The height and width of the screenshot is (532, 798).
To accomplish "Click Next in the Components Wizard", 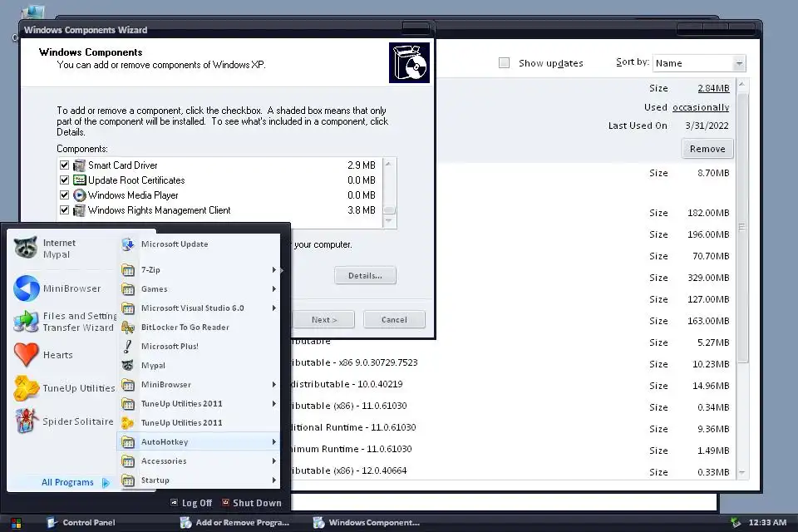I will coord(324,320).
